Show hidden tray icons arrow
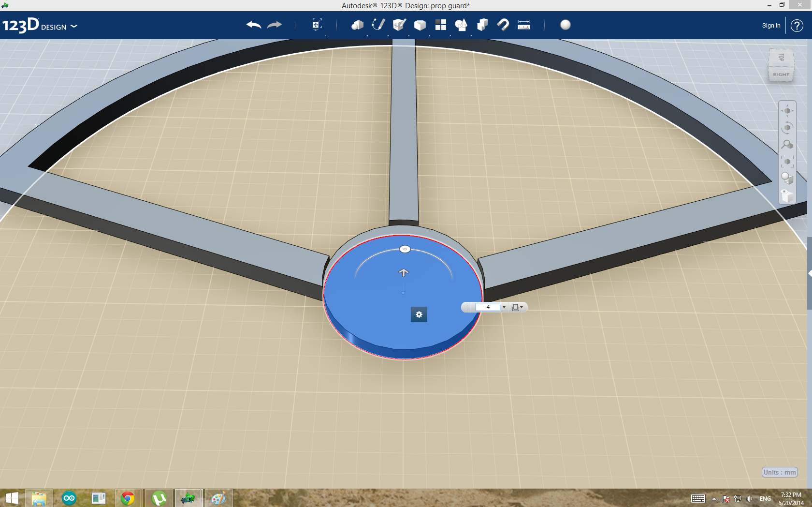 coord(714,499)
